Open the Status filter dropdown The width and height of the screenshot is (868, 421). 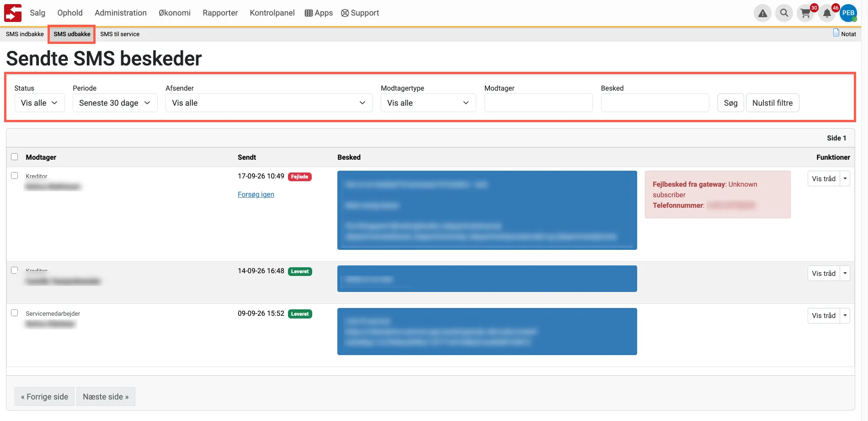[39, 103]
